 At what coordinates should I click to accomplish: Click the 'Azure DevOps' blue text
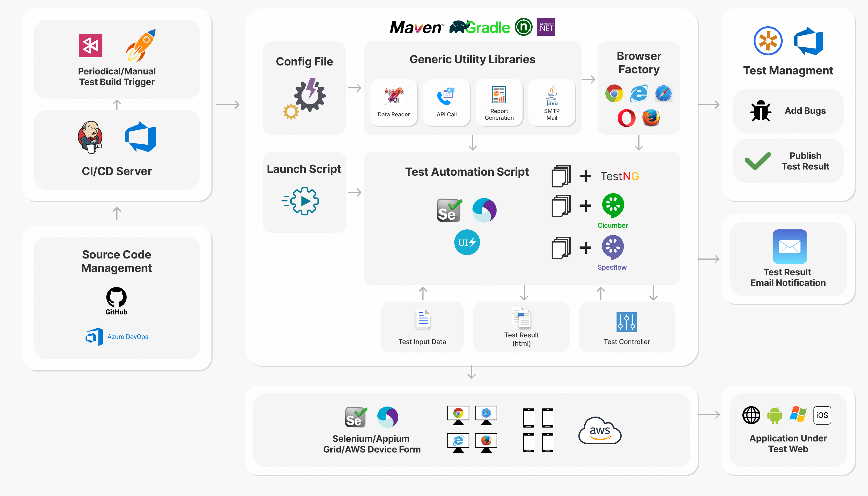click(x=128, y=337)
